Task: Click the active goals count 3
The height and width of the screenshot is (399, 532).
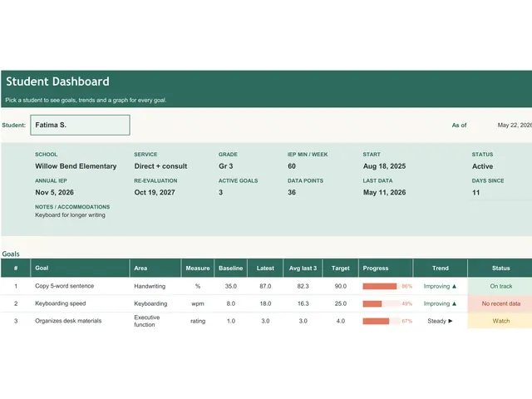Action: (x=220, y=192)
